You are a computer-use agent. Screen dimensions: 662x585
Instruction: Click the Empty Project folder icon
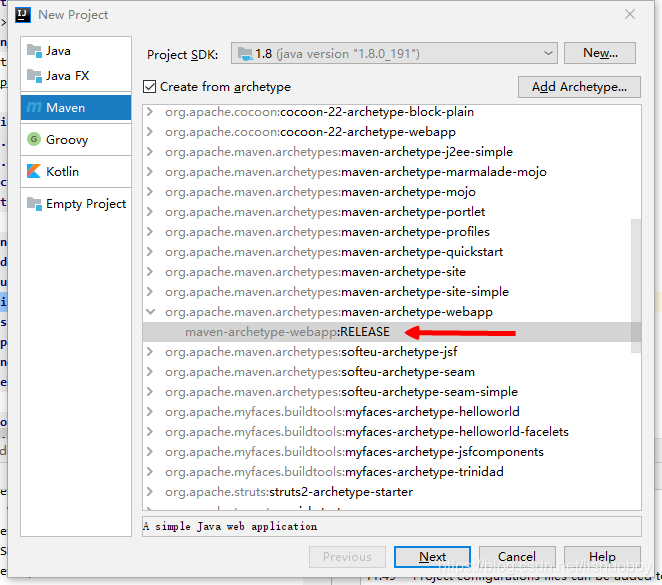tap(34, 203)
